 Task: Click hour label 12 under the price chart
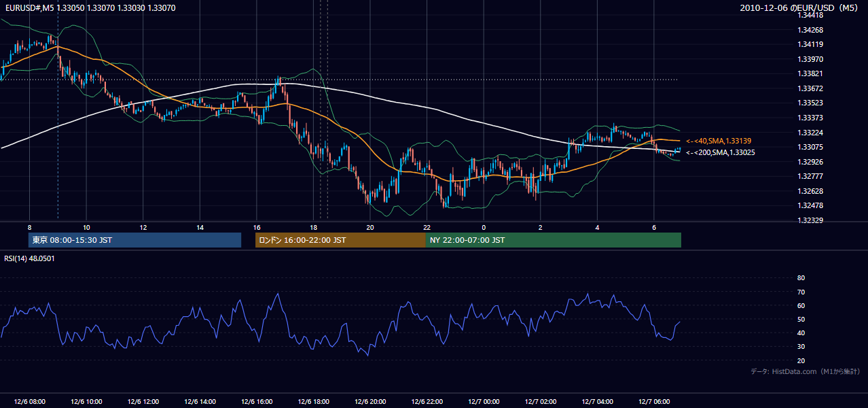(x=143, y=227)
